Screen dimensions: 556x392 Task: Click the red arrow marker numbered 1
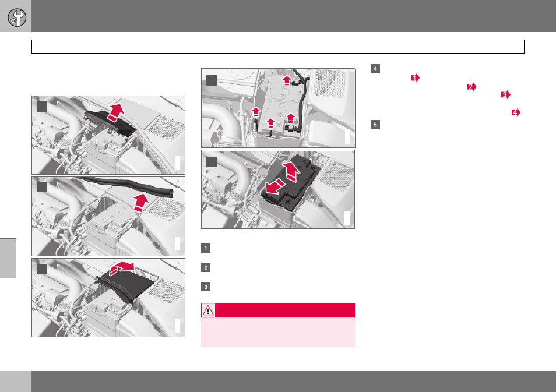tap(415, 77)
